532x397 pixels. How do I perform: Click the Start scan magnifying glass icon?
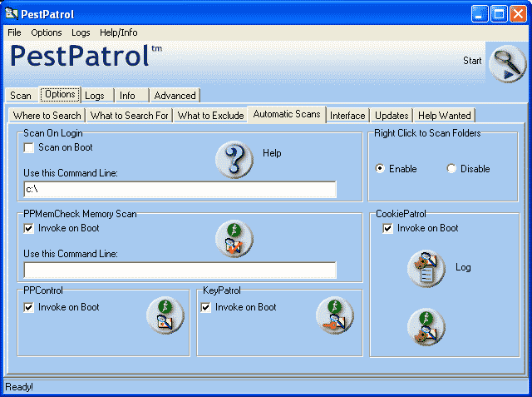[507, 64]
